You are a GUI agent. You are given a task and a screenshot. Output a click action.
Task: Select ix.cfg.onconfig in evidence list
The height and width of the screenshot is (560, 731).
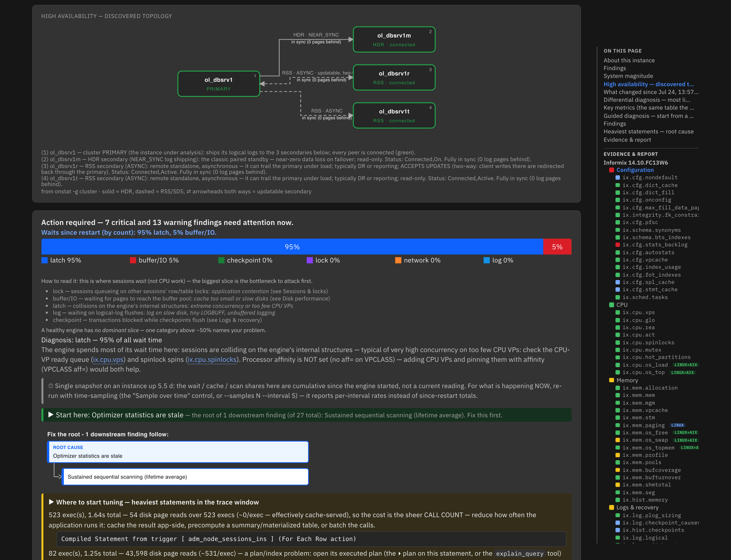[647, 200]
